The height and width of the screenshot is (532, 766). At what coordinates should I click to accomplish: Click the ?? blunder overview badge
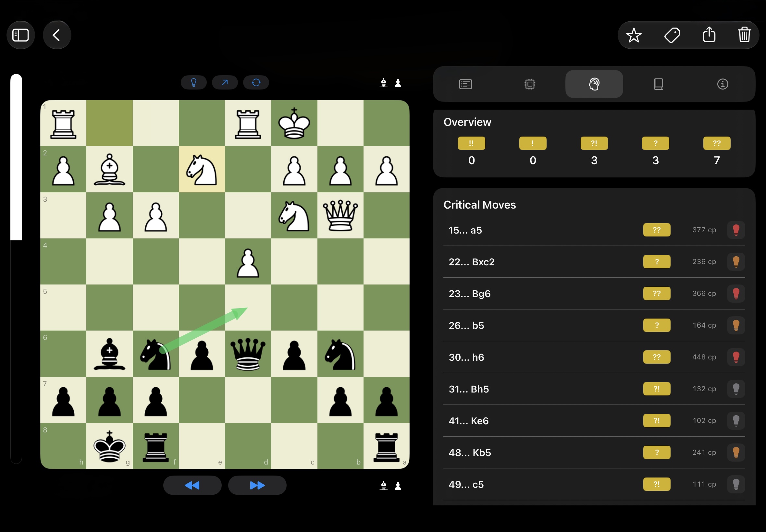717,143
